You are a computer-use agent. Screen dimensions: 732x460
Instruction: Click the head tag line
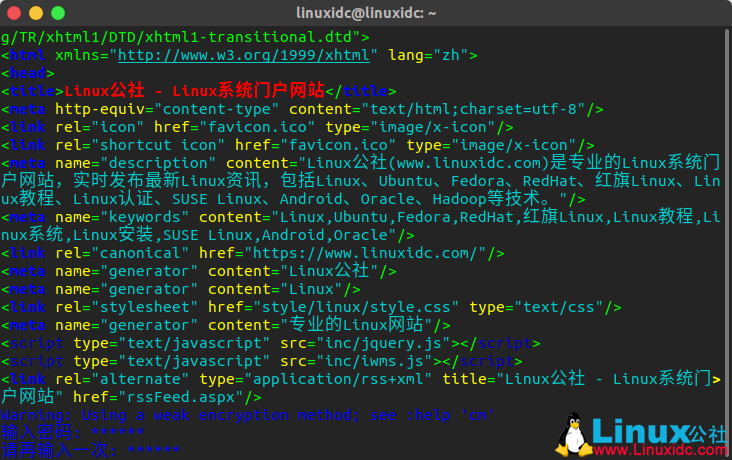click(x=28, y=73)
